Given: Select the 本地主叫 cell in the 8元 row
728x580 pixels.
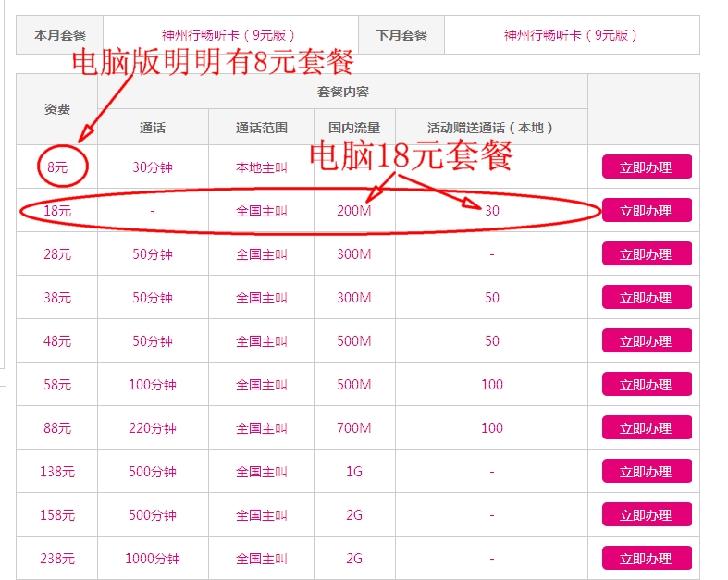Looking at the screenshot, I should click(262, 167).
